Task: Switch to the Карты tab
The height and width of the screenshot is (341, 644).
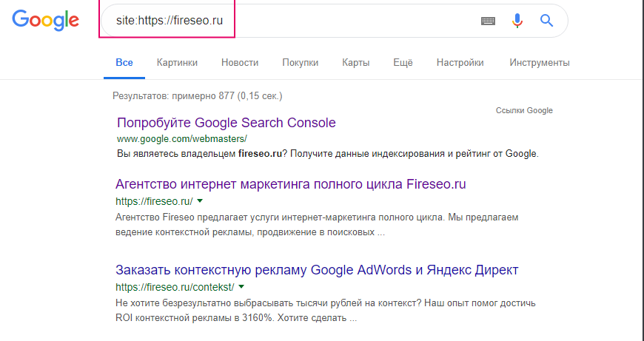Action: [355, 63]
